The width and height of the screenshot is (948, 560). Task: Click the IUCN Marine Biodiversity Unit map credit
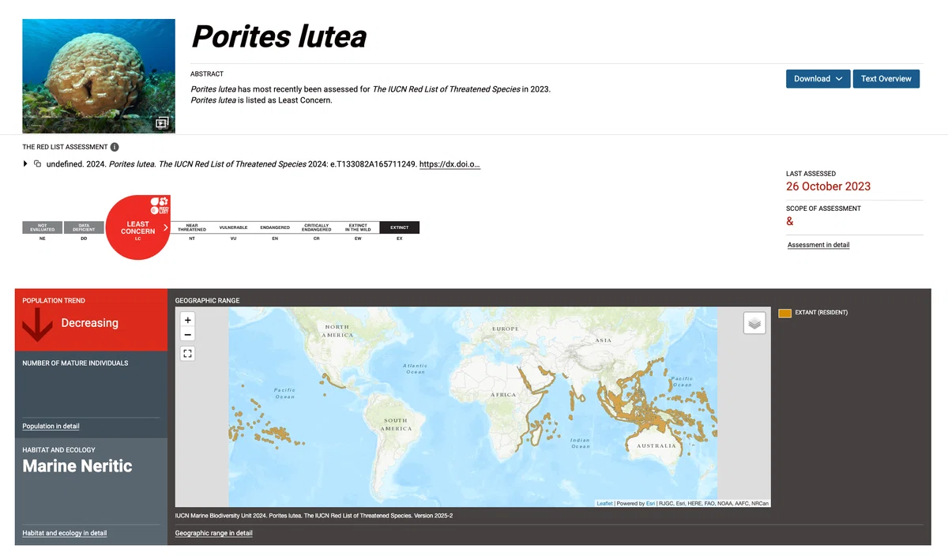point(314,516)
